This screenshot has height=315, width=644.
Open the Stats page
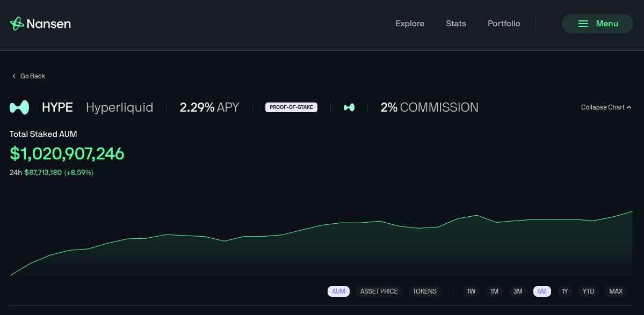[456, 24]
